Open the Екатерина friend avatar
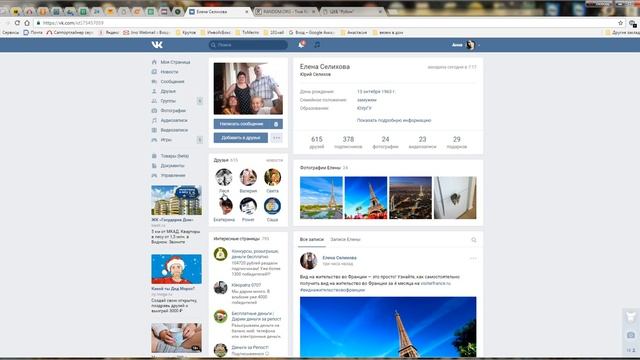Screen dimensions: 640x360 pyautogui.click(x=224, y=206)
